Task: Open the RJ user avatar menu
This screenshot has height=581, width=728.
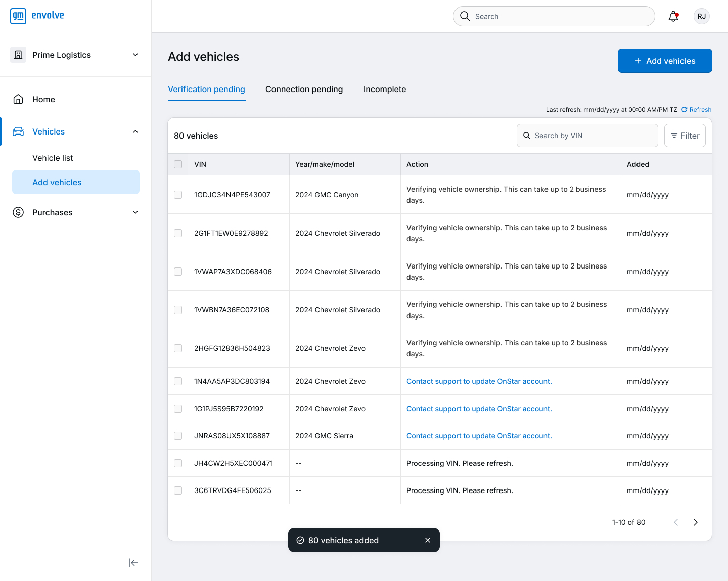Action: (702, 16)
